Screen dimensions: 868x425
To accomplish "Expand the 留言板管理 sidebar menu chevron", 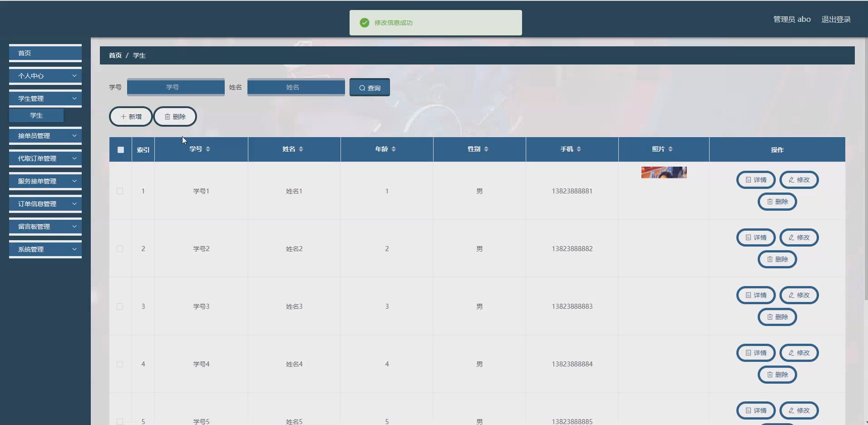I will point(74,227).
